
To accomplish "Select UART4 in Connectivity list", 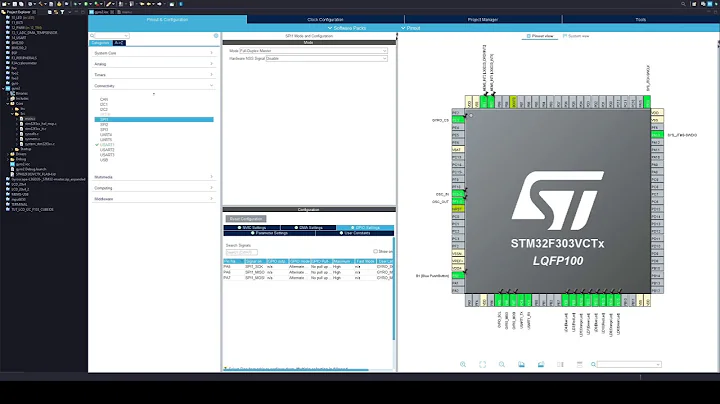I will pos(106,135).
